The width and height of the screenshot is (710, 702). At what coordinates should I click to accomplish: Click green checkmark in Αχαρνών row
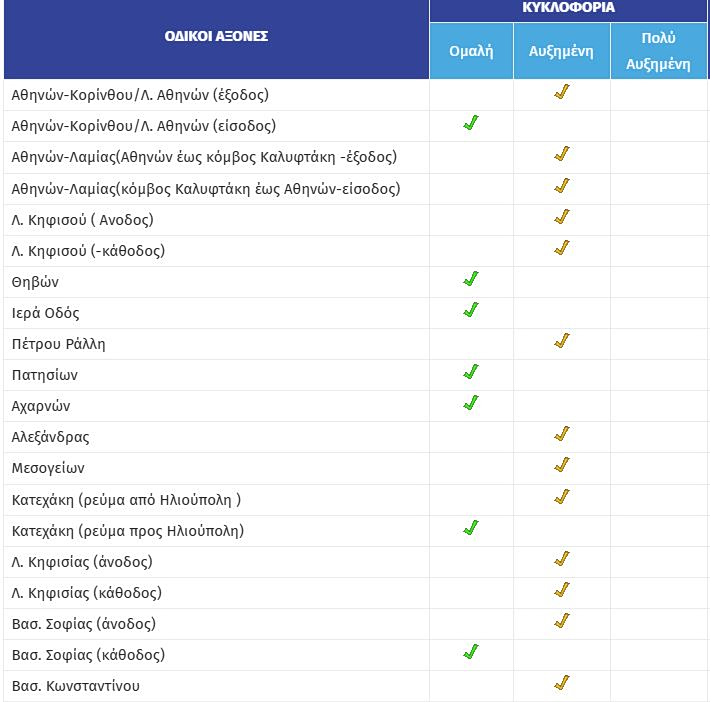click(x=471, y=404)
